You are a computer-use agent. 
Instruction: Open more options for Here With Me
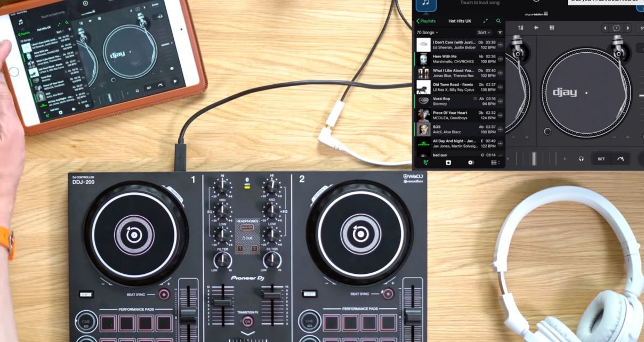[500, 59]
